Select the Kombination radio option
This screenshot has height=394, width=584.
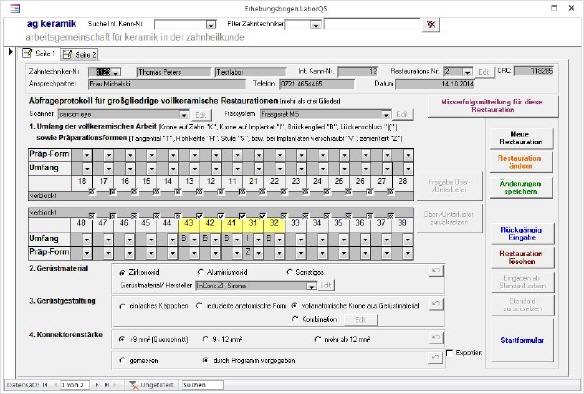[295, 319]
